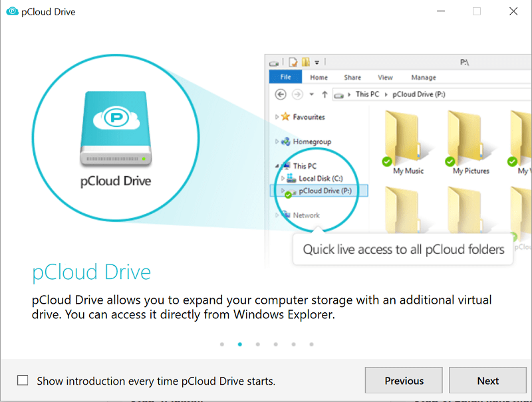The width and height of the screenshot is (532, 402).
Task: Click the Previous button
Action: click(404, 380)
